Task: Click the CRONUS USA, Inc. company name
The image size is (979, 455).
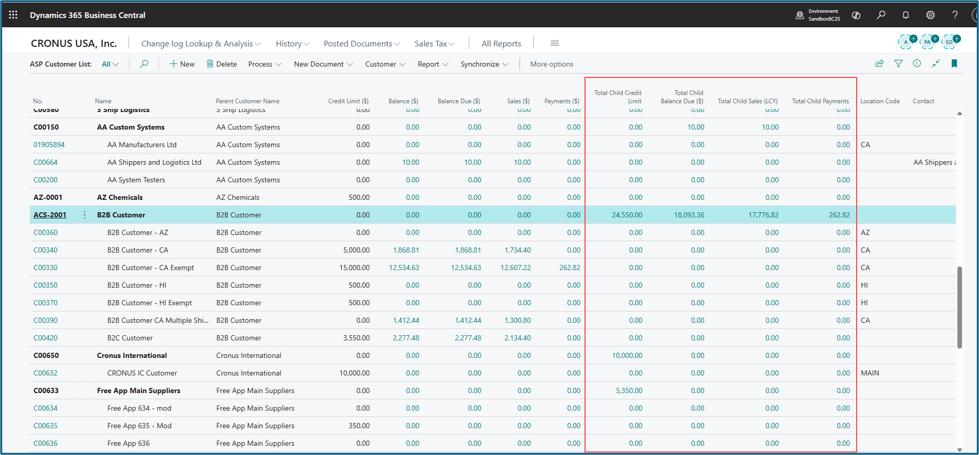Action: click(74, 44)
